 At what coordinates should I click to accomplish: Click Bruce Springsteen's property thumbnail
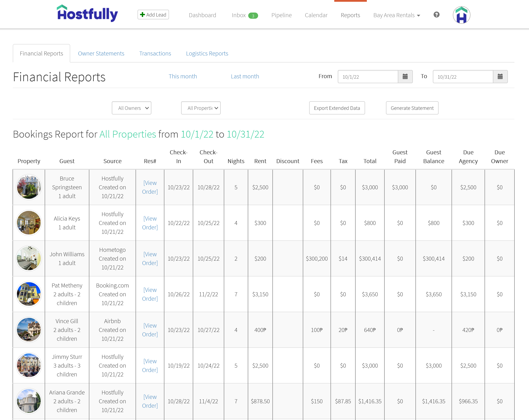click(x=29, y=187)
